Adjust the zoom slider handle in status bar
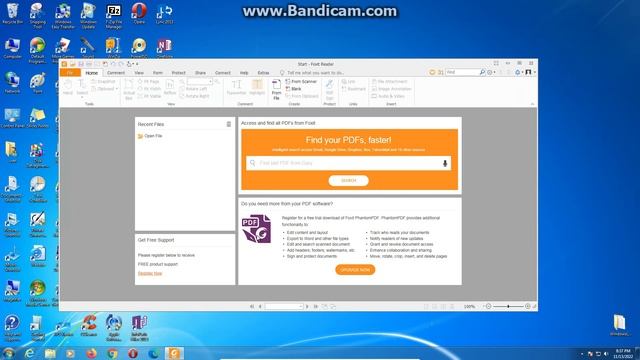 tap(508, 306)
